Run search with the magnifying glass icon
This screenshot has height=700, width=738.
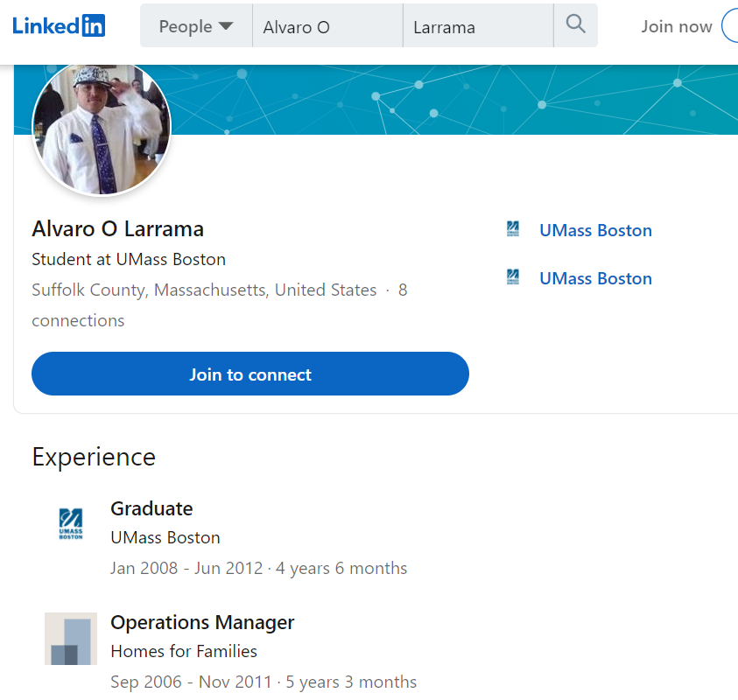[x=576, y=24]
